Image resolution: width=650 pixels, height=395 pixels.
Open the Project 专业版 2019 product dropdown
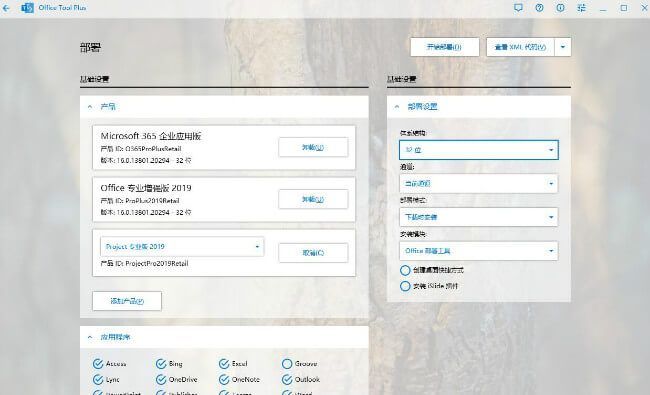[182, 247]
